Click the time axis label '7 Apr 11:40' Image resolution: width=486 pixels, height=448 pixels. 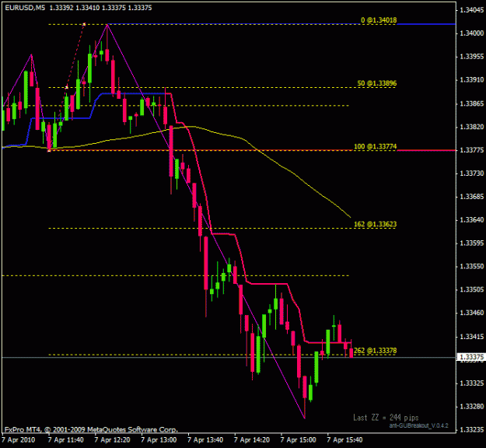[66, 440]
